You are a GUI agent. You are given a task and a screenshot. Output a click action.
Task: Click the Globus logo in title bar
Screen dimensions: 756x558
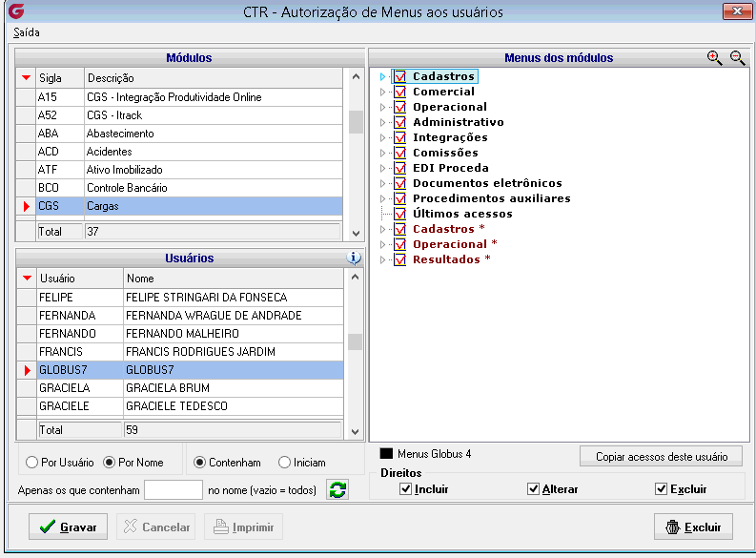(x=16, y=10)
